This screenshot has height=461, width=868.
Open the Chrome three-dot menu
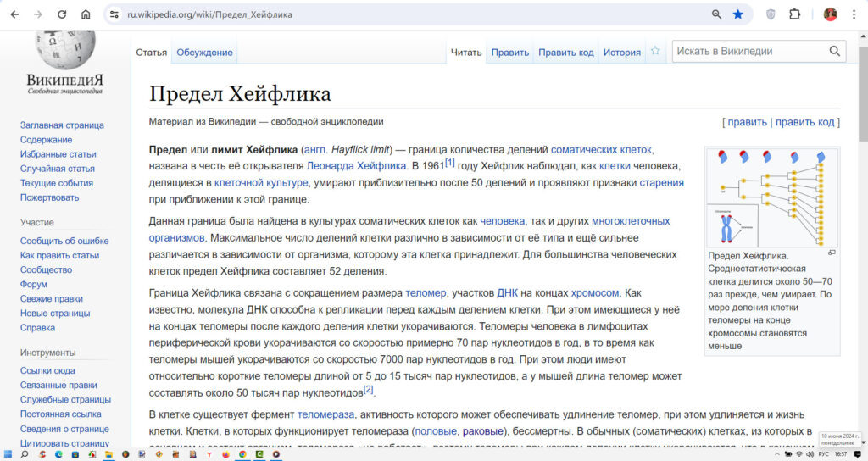coord(854,14)
